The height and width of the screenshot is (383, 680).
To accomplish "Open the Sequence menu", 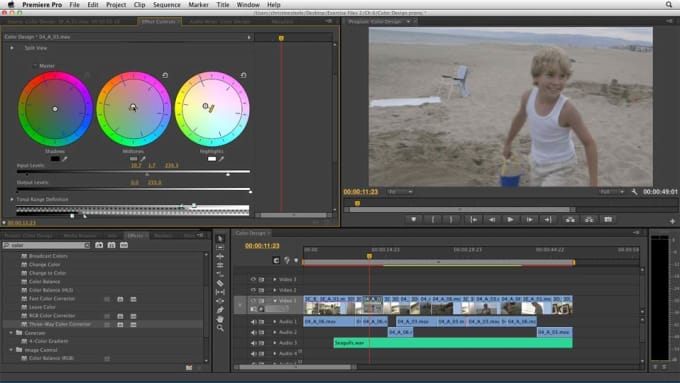I will coord(167,4).
